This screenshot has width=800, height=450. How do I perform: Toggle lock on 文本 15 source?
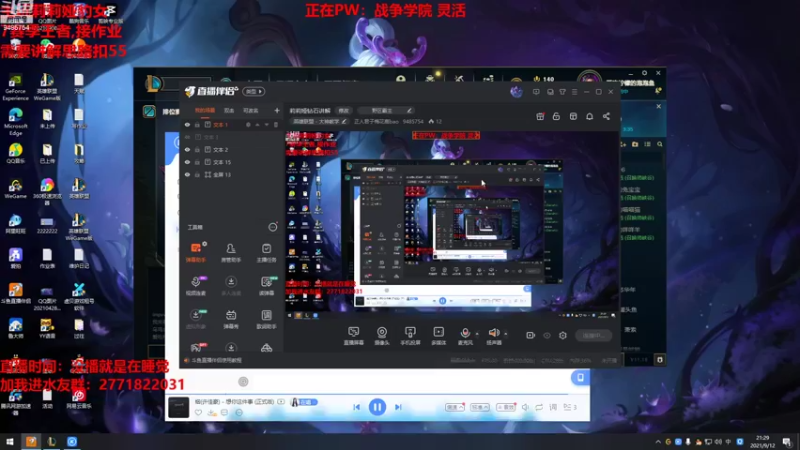point(197,162)
